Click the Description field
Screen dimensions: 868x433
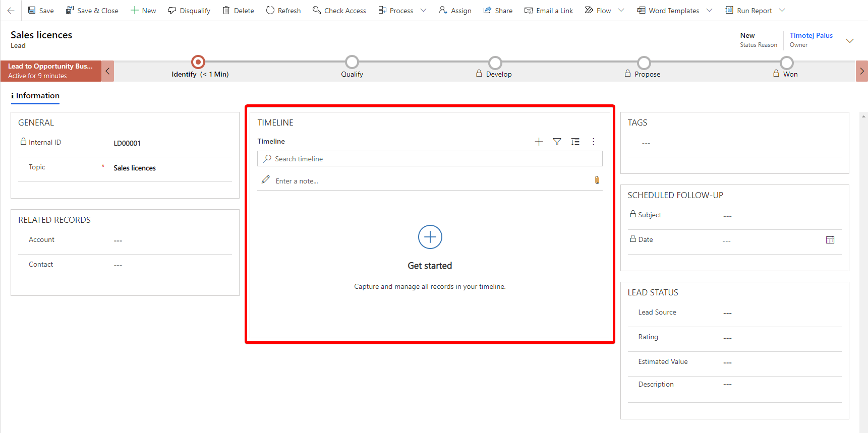point(782,385)
